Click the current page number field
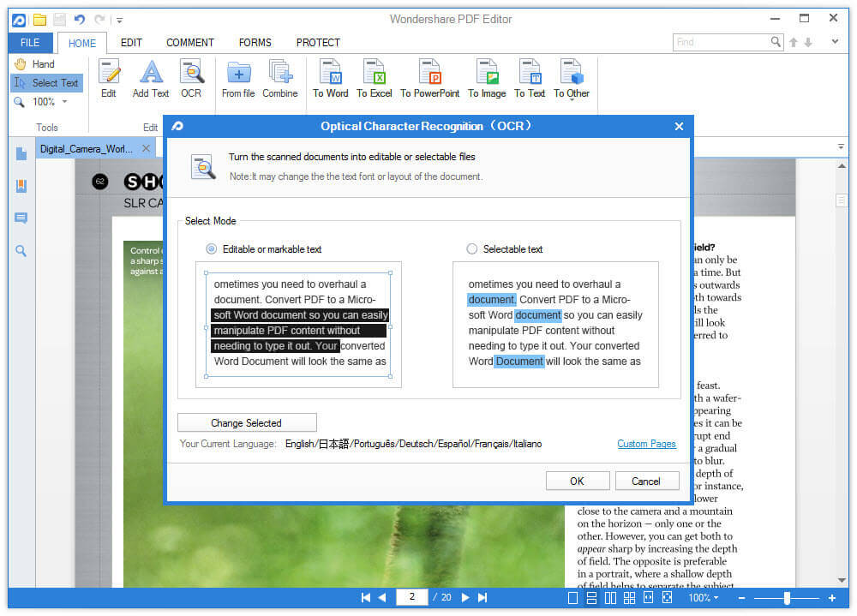 tap(412, 597)
